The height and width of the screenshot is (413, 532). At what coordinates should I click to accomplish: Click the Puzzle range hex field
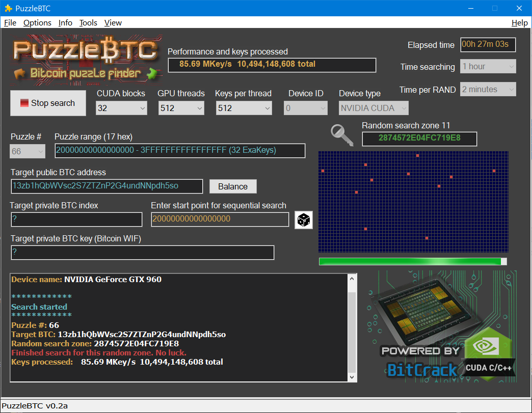[x=180, y=151]
